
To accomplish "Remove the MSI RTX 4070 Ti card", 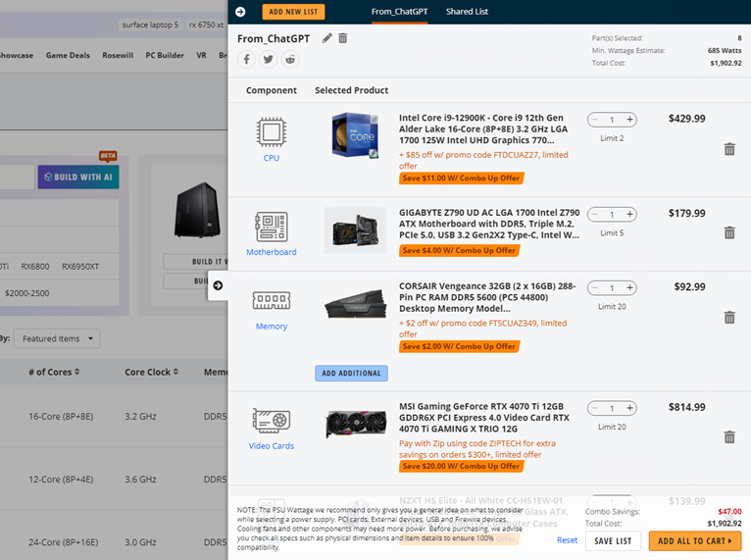I will click(x=728, y=437).
